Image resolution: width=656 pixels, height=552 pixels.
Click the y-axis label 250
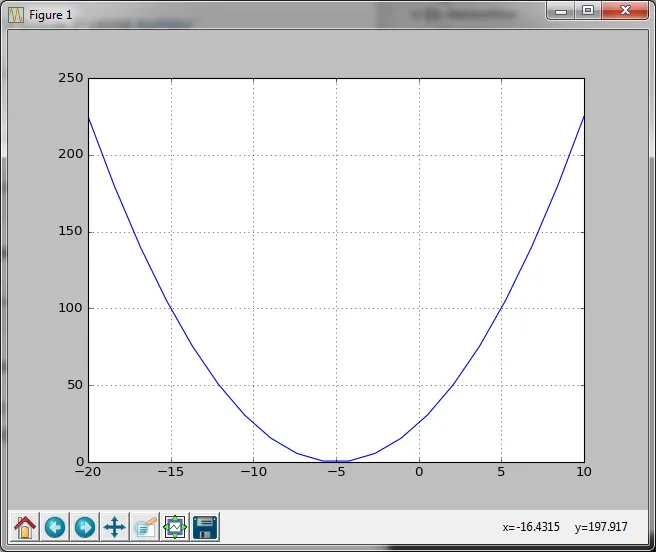tap(71, 78)
